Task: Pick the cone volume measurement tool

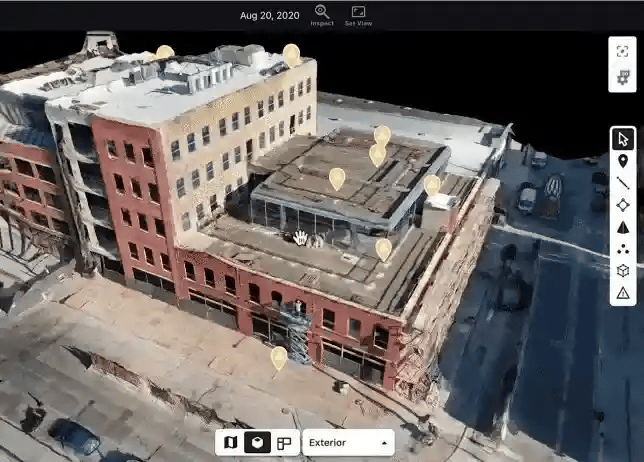Action: tap(623, 227)
